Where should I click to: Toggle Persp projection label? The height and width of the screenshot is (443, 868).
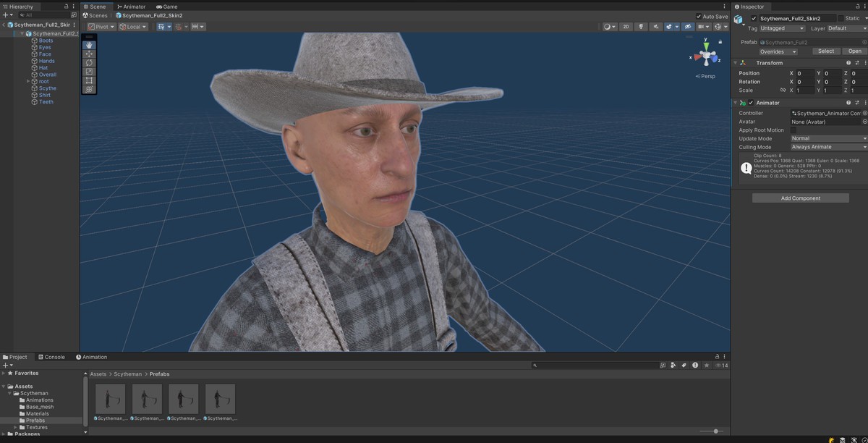click(705, 76)
